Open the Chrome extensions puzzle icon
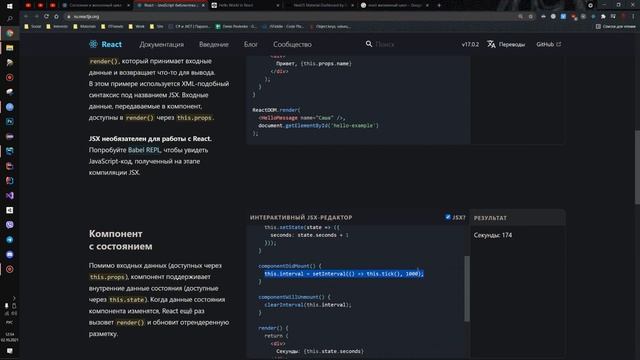 [603, 17]
